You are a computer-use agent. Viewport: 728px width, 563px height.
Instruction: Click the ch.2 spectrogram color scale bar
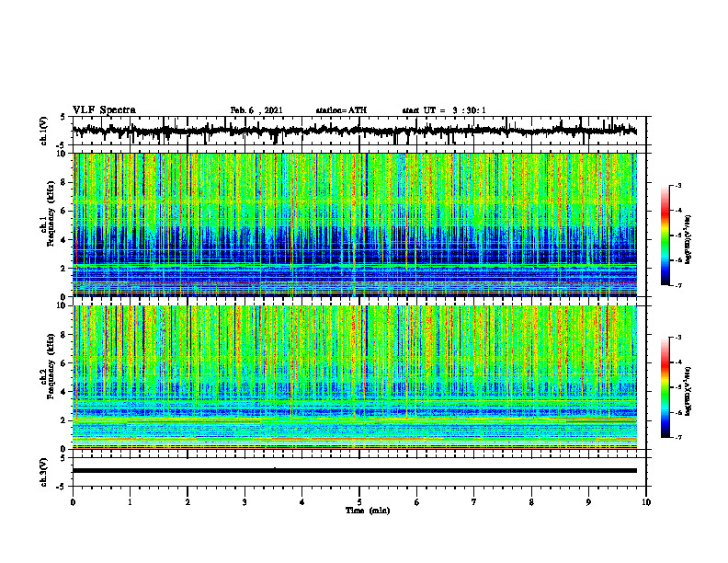(x=665, y=387)
